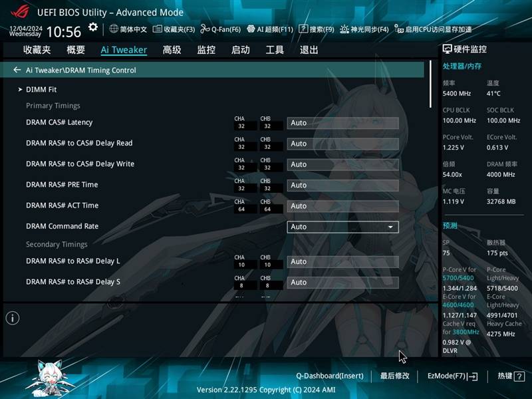Open 搜索(F9) search function
This screenshot has width=532, height=399.
point(317,29)
